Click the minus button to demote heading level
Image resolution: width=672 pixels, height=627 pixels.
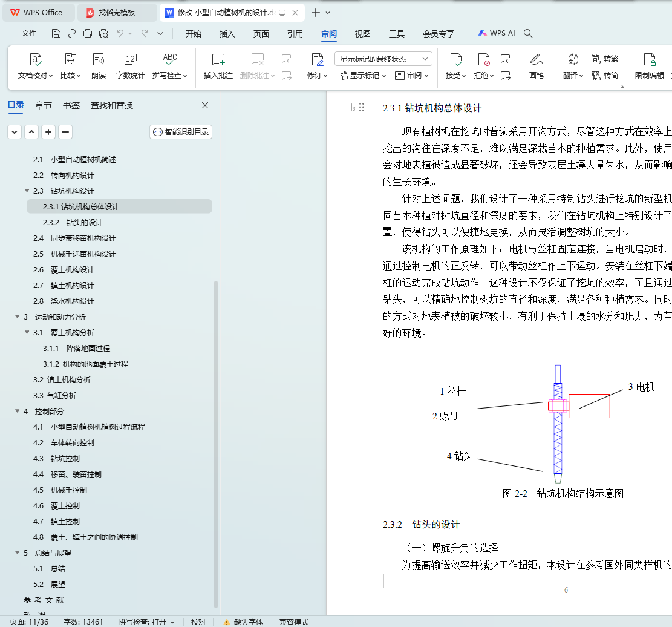[x=65, y=132]
